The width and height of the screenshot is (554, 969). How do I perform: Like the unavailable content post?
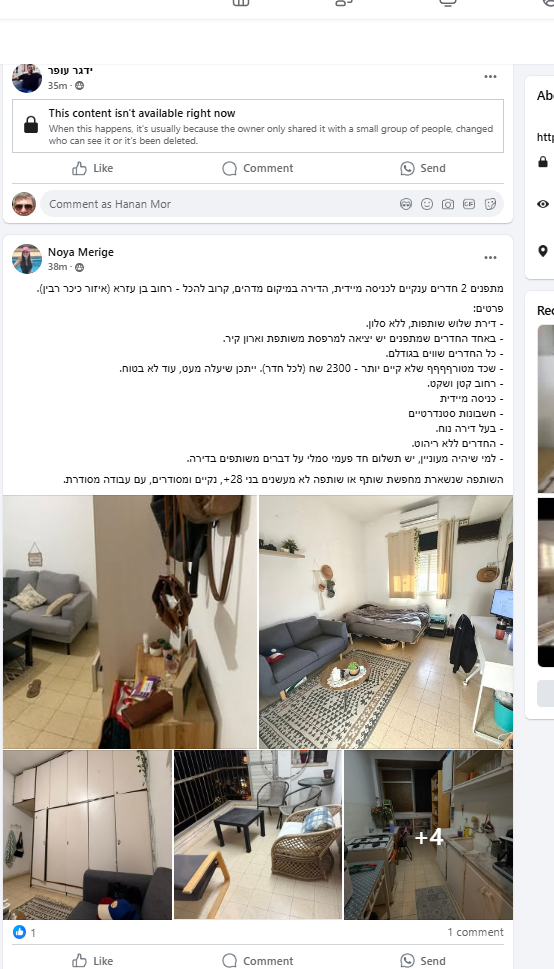point(93,168)
